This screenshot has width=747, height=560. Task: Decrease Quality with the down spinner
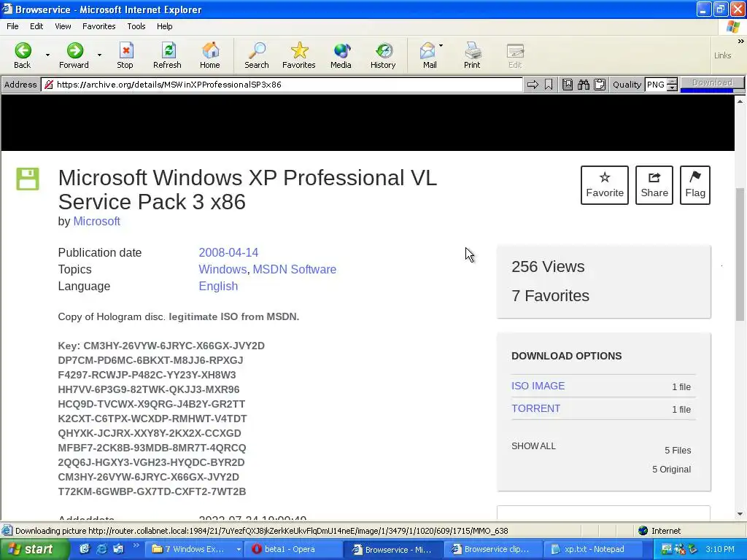pos(672,87)
